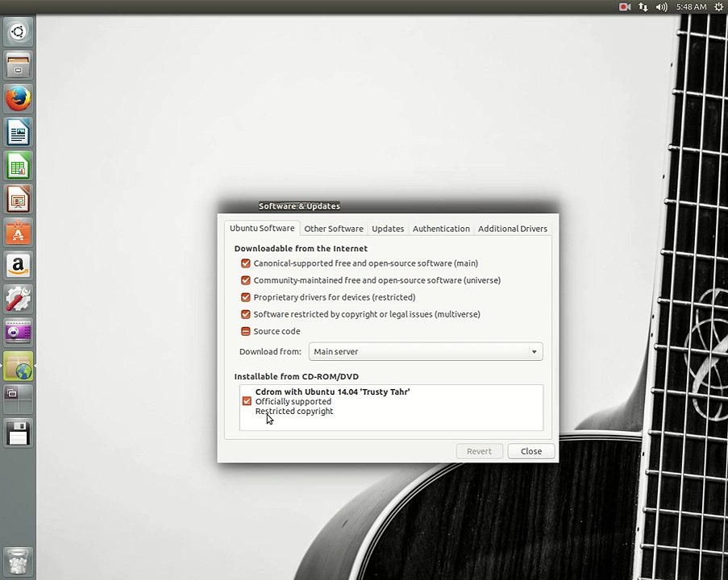
Task: Switch to the Ubuntu Software tab
Action: point(262,228)
